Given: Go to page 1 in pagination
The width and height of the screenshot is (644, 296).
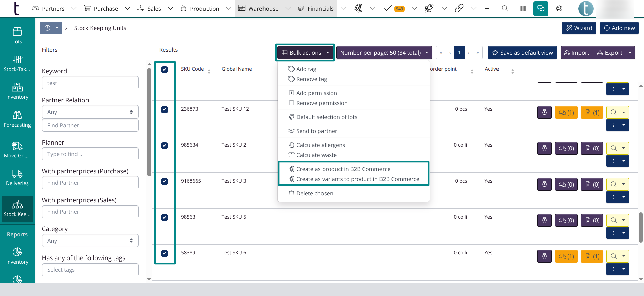Looking at the screenshot, I should point(459,53).
